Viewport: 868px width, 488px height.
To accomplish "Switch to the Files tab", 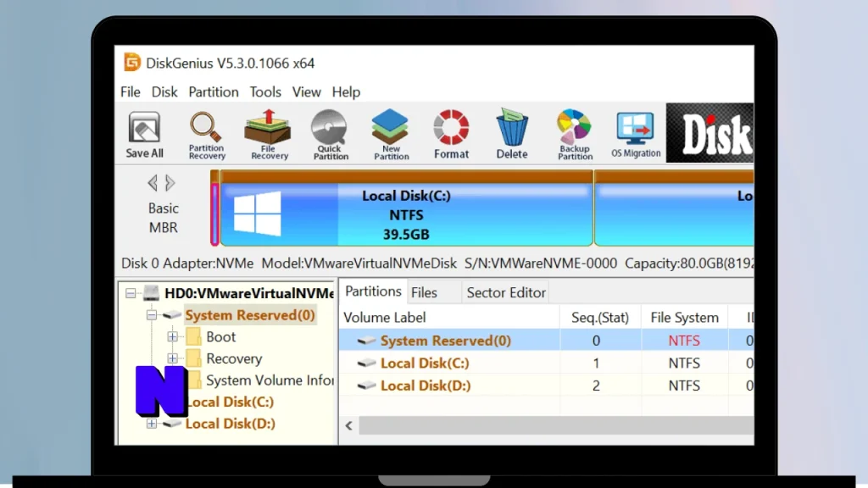I will (x=424, y=292).
